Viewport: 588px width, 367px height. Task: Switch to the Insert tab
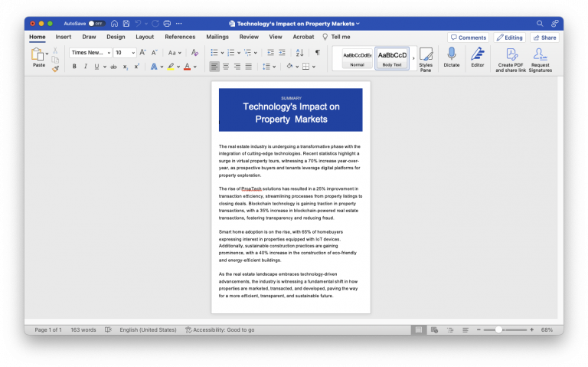(64, 37)
